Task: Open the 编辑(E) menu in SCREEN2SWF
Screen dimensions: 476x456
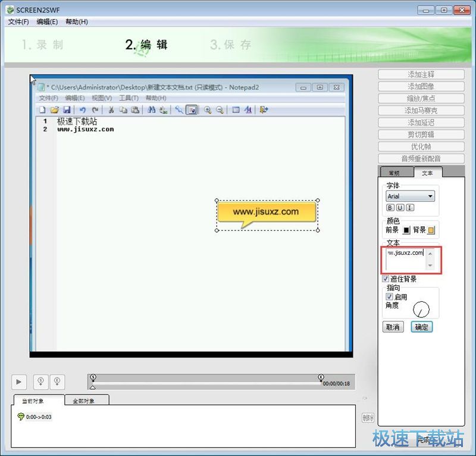Action: point(47,22)
